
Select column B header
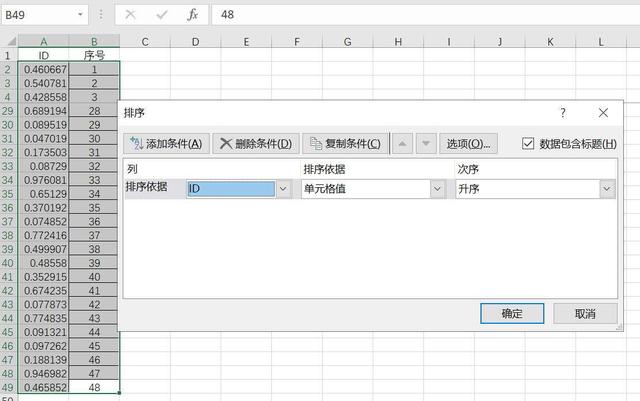point(94,42)
